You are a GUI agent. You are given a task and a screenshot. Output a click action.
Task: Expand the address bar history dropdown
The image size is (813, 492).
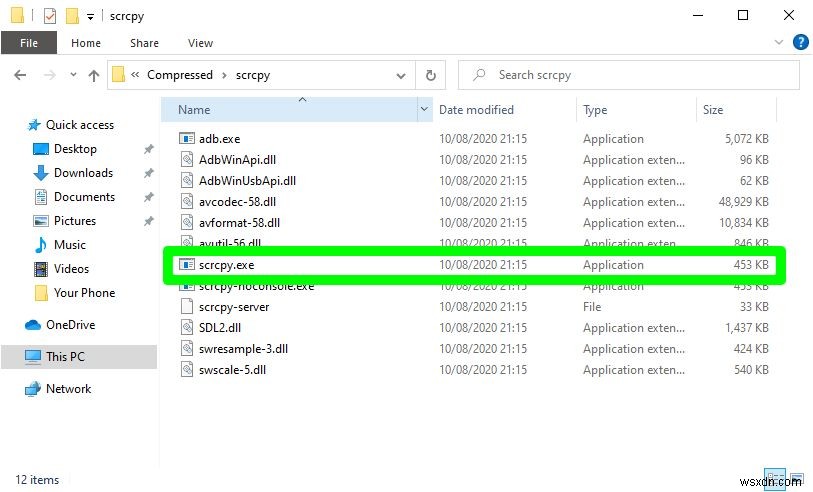401,76
